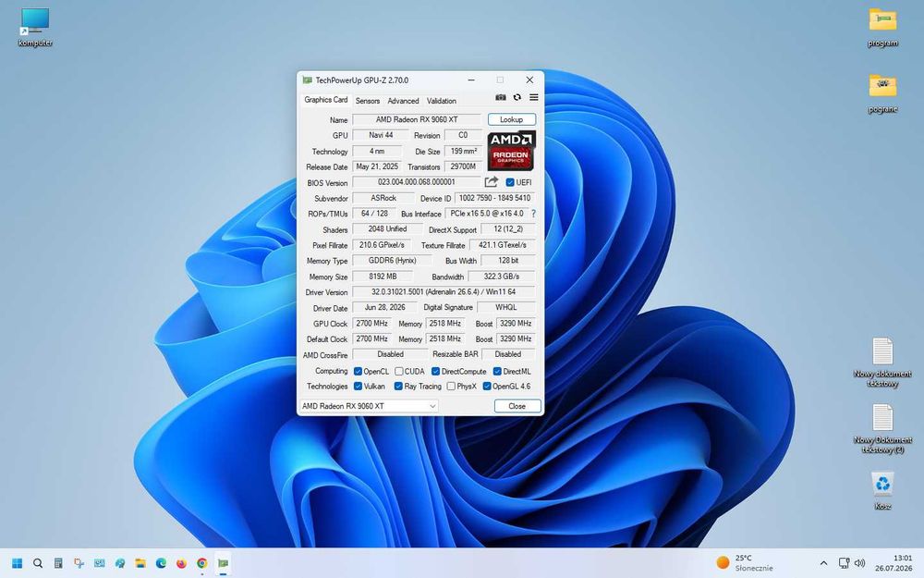The height and width of the screenshot is (578, 924).
Task: Switch to the Advanced tab
Action: (x=403, y=101)
